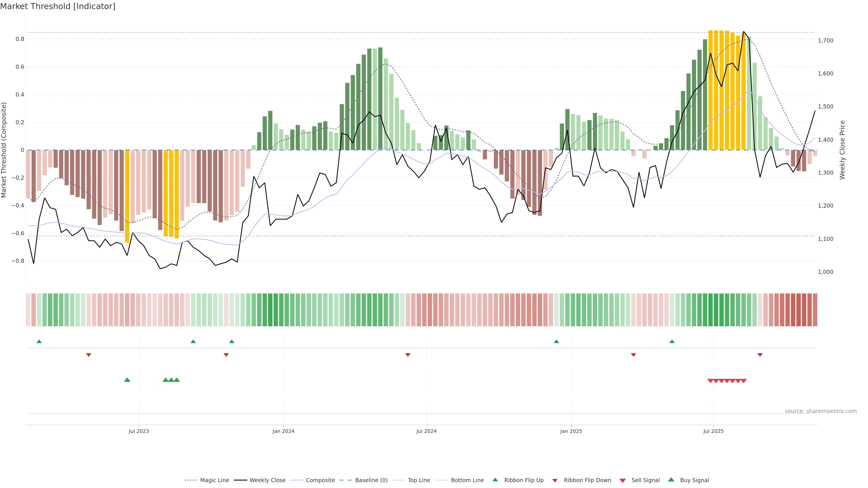Hide the Top Line legend entry
Screen dimensions: 868x488
[419, 480]
